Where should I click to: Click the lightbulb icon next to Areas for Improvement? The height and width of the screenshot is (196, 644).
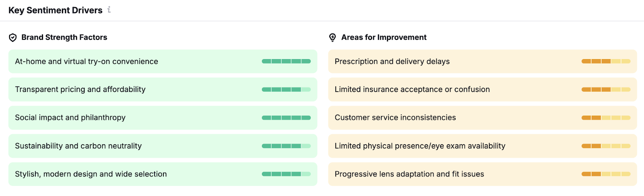(332, 37)
